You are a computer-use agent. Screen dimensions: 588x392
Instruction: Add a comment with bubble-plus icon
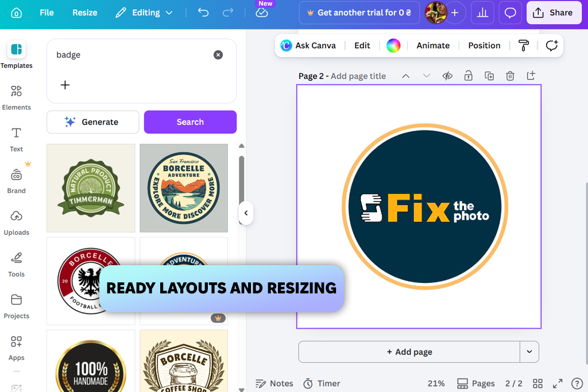pos(552,46)
